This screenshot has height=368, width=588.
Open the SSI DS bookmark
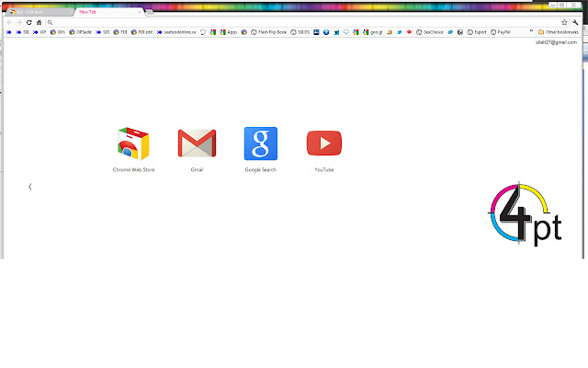[x=300, y=32]
